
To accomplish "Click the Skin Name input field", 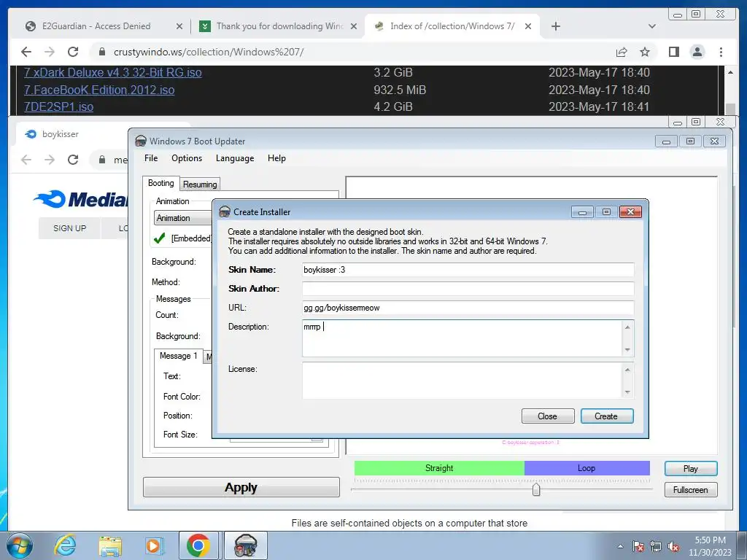I will click(468, 270).
